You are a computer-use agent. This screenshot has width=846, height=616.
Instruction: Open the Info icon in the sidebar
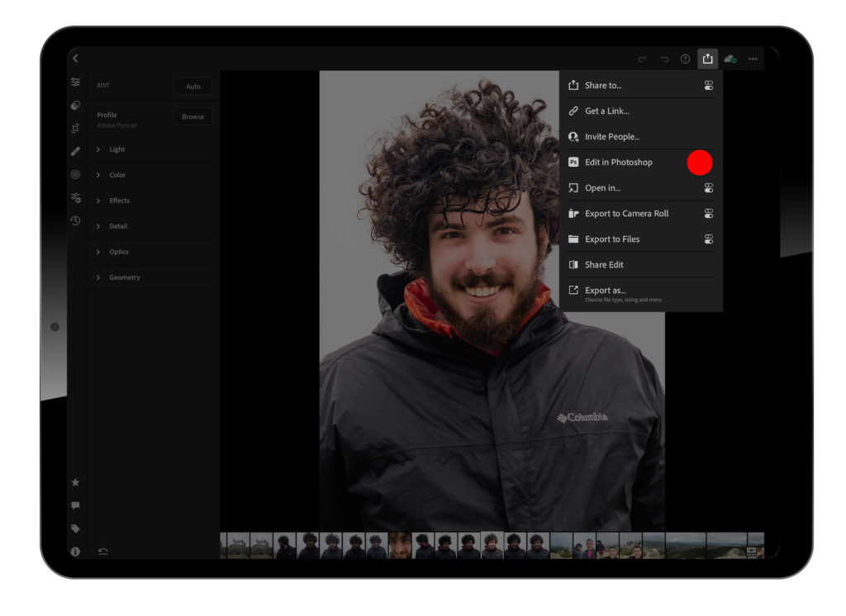(75, 552)
